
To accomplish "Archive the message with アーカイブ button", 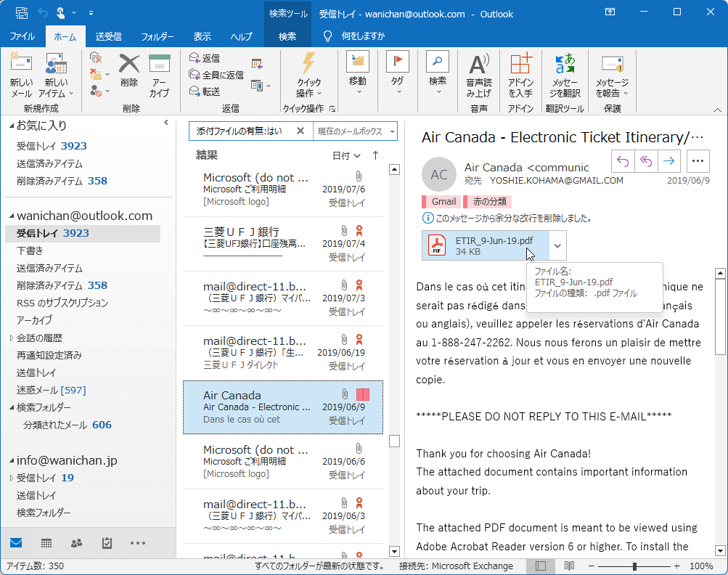I will coord(159,74).
